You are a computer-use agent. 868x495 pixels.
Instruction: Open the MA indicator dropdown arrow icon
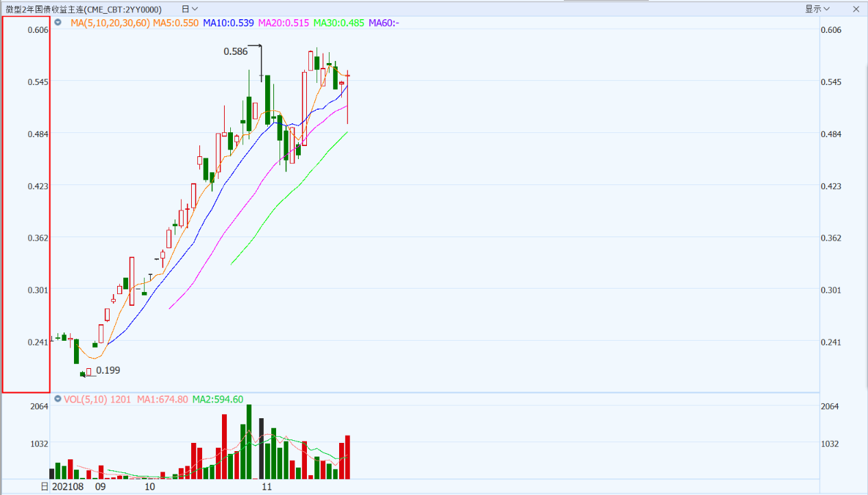pyautogui.click(x=58, y=23)
